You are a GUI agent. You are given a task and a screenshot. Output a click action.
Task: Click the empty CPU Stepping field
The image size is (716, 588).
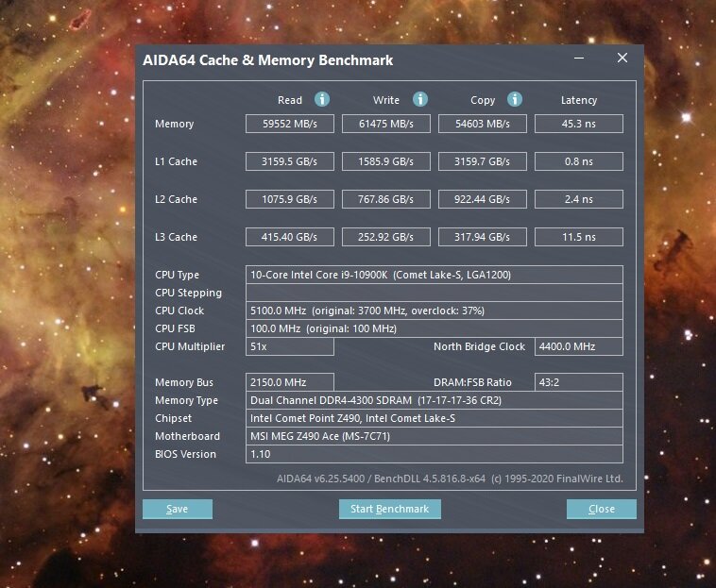[435, 293]
